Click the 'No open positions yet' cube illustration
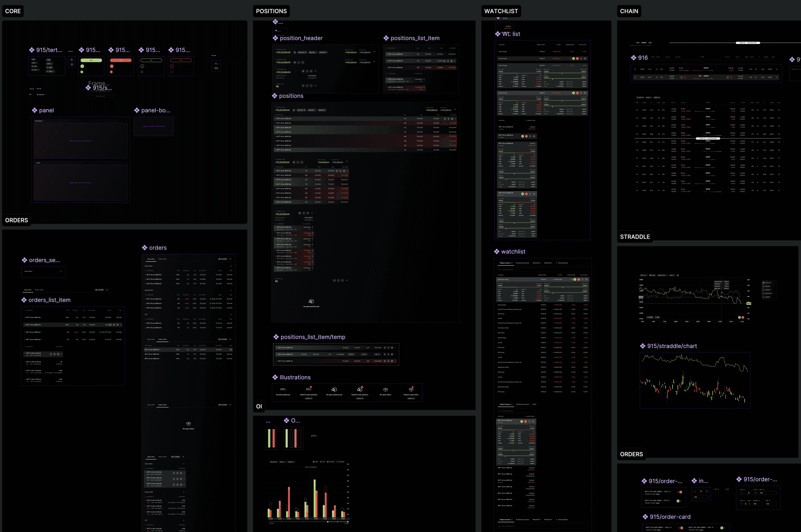Viewport: 801px width, 532px height. coord(334,389)
